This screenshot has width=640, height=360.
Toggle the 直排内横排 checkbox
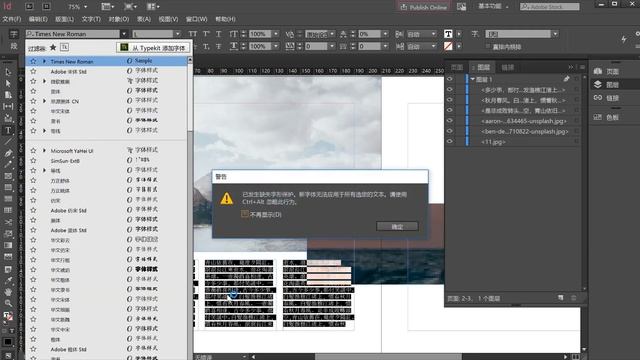point(489,47)
